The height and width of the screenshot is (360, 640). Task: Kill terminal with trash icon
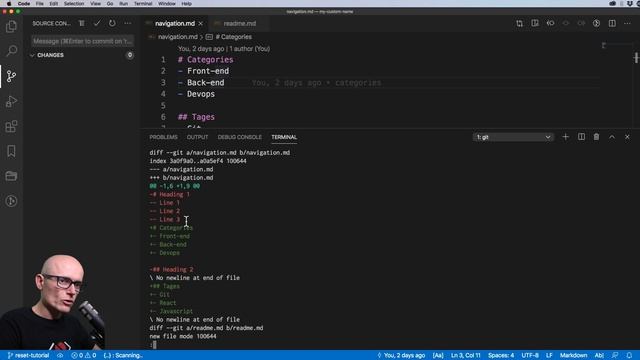pos(596,137)
